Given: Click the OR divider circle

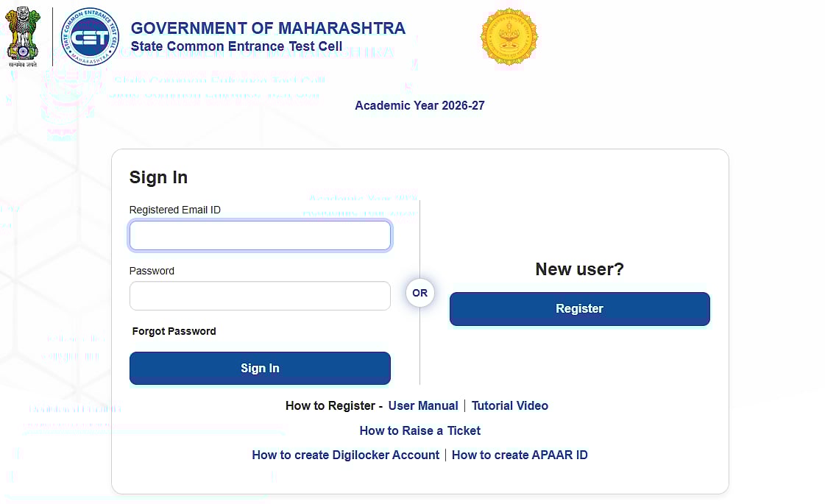Looking at the screenshot, I should coord(419,293).
